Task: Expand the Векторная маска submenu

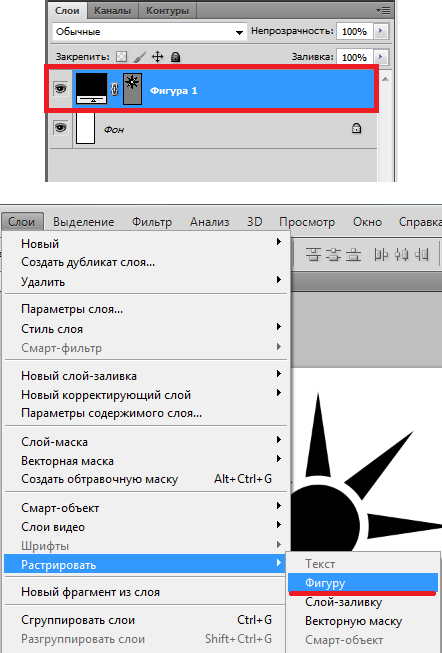Action: click(x=279, y=459)
